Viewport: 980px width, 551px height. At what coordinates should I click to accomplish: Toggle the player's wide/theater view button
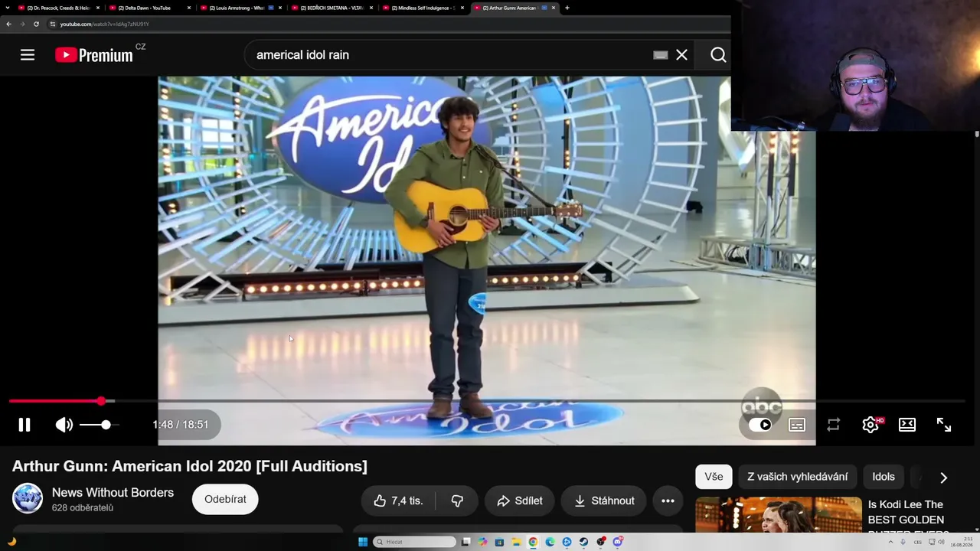coord(907,425)
